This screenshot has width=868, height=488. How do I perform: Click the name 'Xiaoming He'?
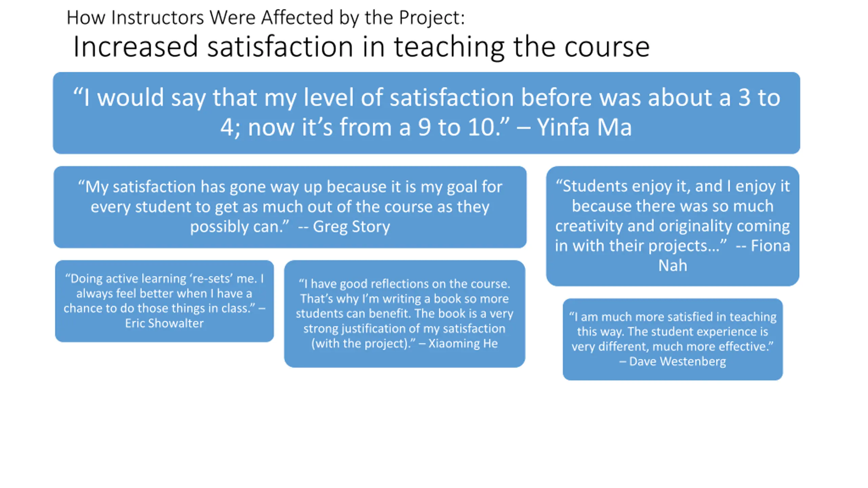(x=463, y=343)
